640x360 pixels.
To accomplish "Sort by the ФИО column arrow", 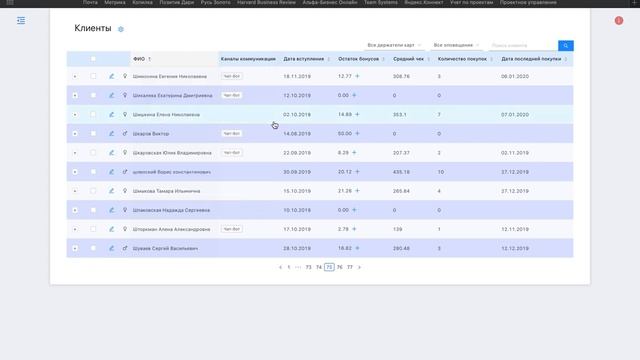I will [149, 59].
